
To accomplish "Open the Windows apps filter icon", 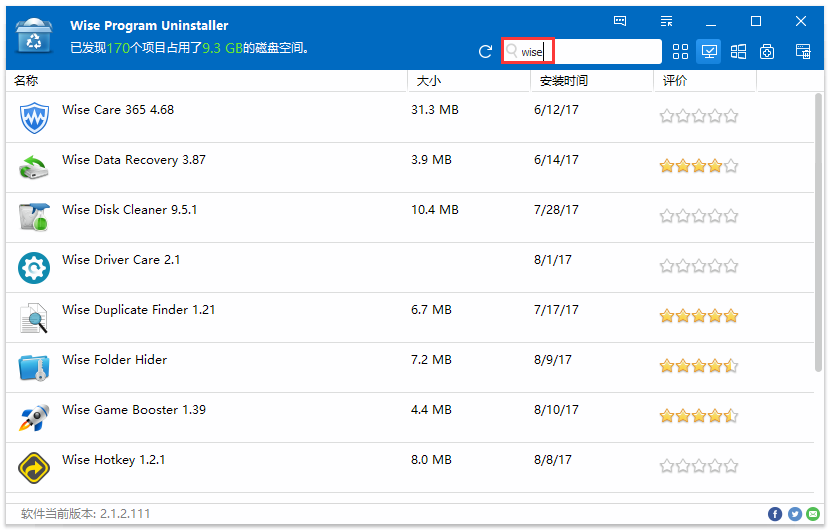I will coord(738,52).
